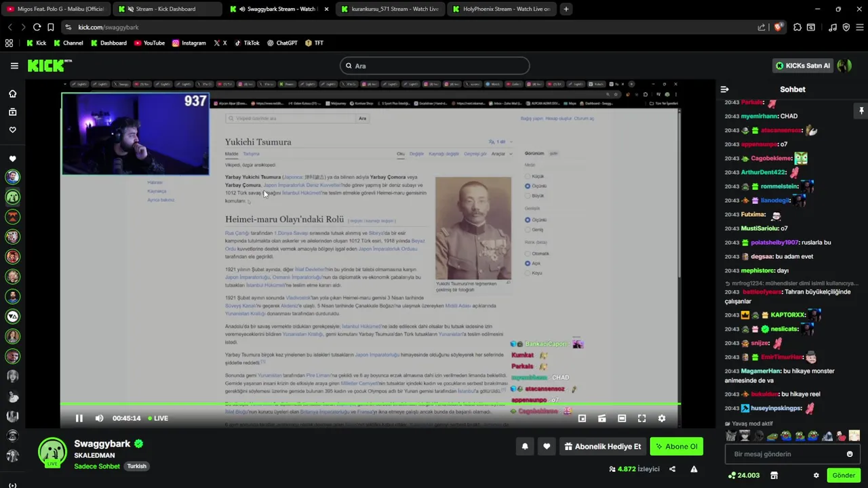868x488 pixels.
Task: Open the Kick hamburger menu
Action: click(14, 66)
